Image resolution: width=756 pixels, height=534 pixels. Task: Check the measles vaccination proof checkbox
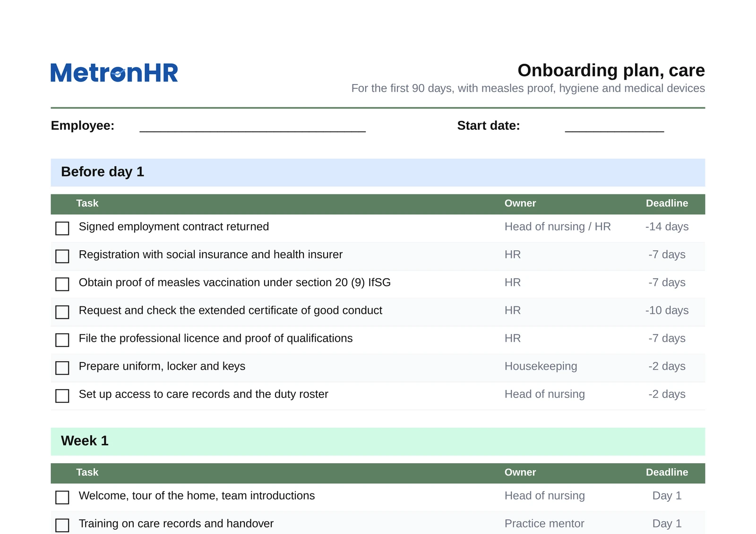pos(62,284)
